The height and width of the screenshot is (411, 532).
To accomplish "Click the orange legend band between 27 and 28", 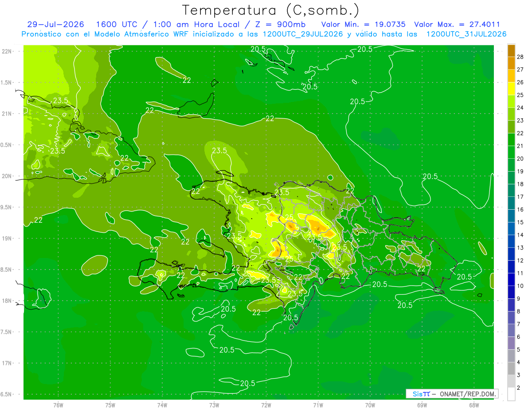I will [x=511, y=63].
